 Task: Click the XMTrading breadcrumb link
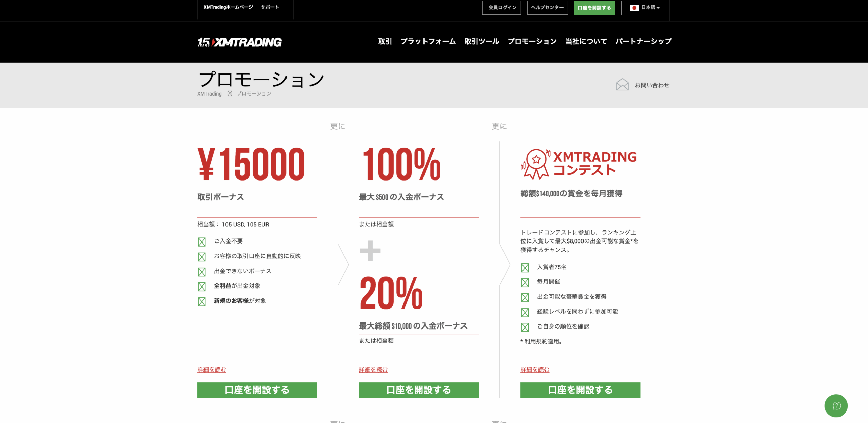(209, 94)
